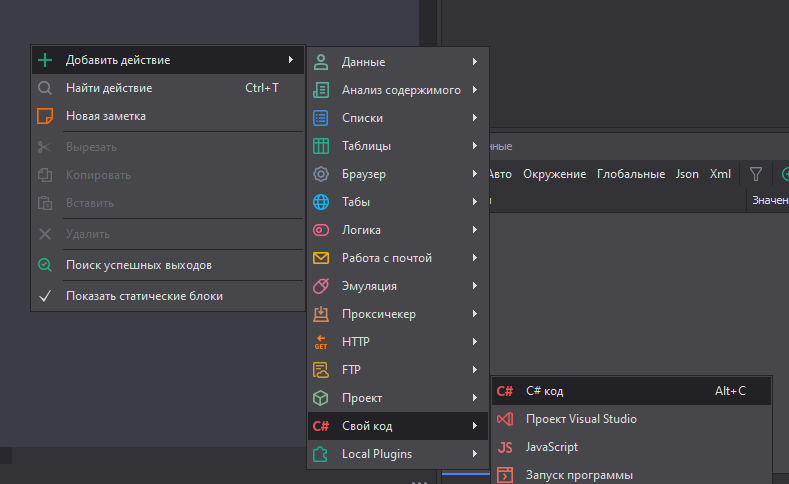Click the Visual Studio project icon
The image size is (789, 484).
(x=505, y=419)
